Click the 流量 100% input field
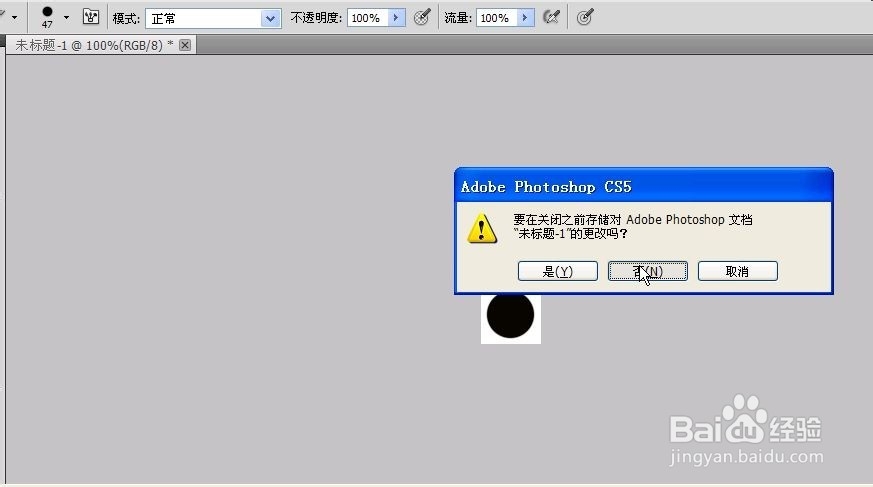873x487 pixels. tap(497, 18)
